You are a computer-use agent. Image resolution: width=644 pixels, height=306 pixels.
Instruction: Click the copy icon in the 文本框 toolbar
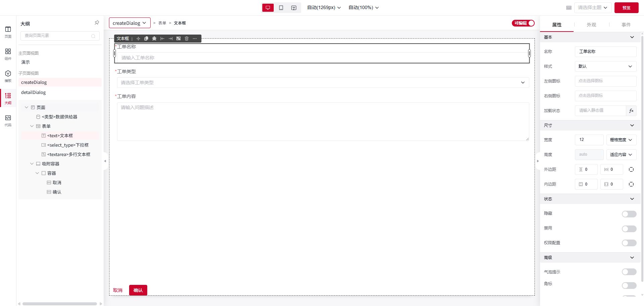pyautogui.click(x=146, y=39)
